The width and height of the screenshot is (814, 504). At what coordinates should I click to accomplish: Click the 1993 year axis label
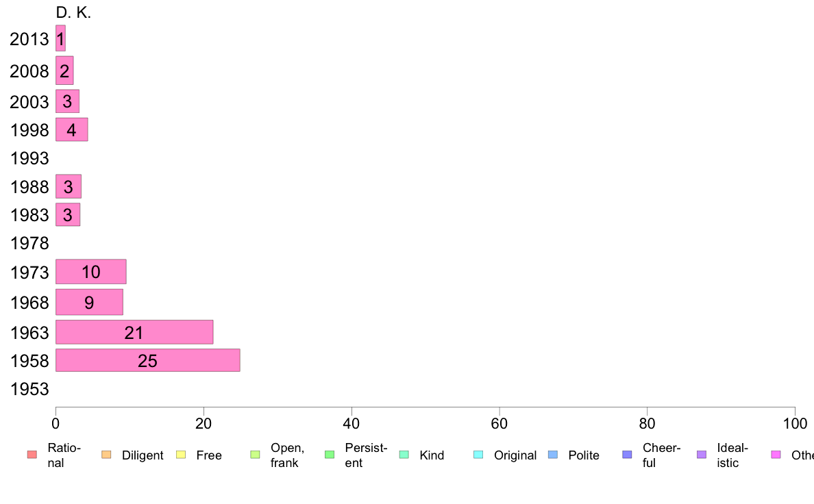point(29,158)
